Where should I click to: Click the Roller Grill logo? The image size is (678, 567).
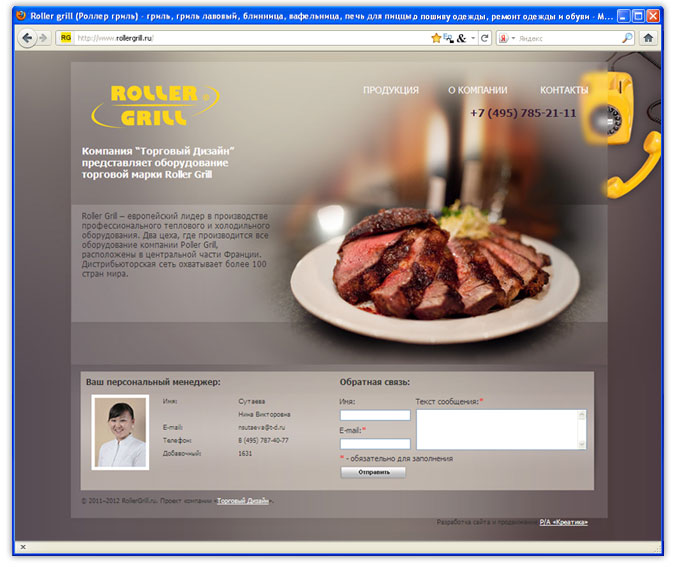point(155,105)
